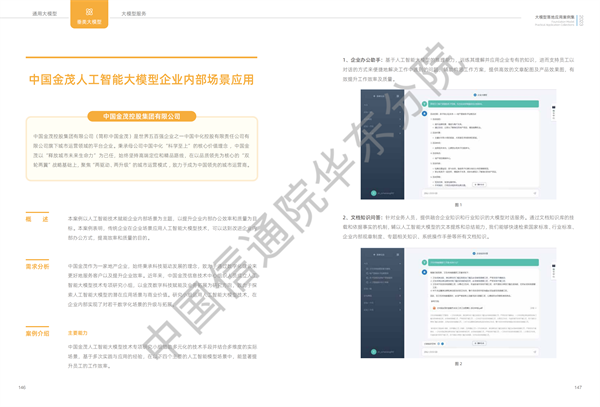Click the green question bubble in figure 2

pos(483,262)
